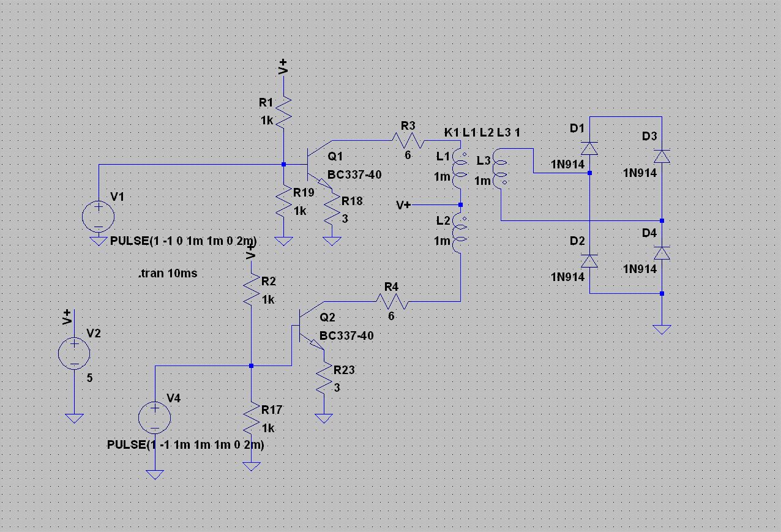The image size is (781, 532).
Task: Select resistor R2 symbol
Action: 252,289
